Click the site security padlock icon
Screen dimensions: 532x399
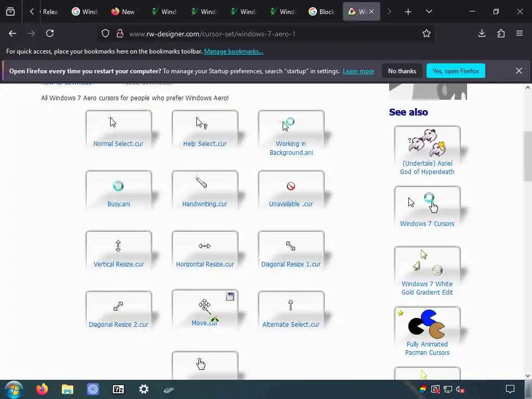point(119,33)
